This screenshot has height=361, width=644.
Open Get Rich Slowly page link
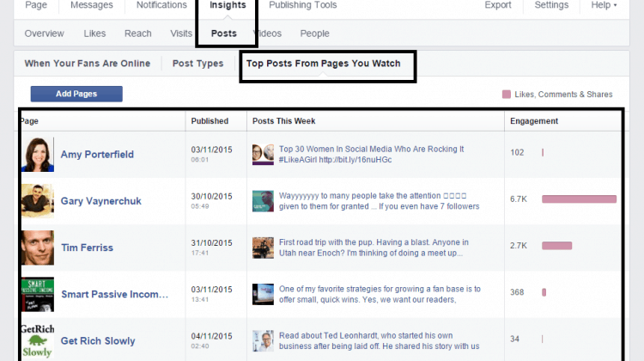[98, 341]
